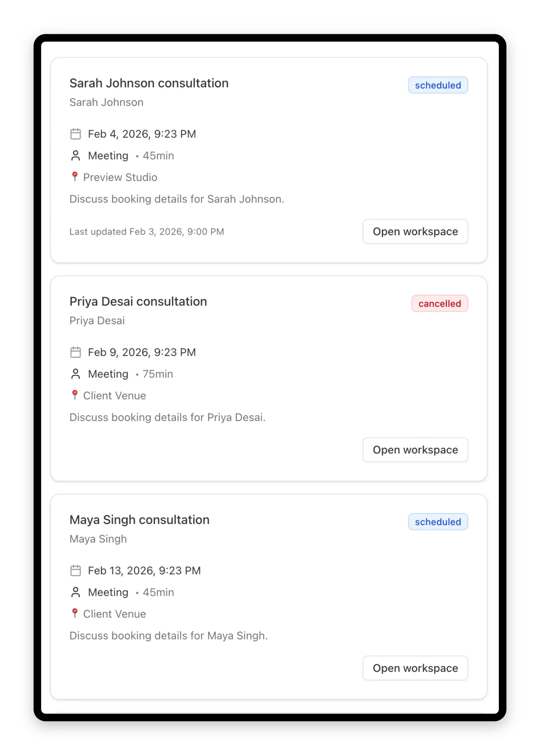Viewport: 540px width, 756px height.
Task: Click red pin icon in Priya Desai card
Action: click(75, 395)
